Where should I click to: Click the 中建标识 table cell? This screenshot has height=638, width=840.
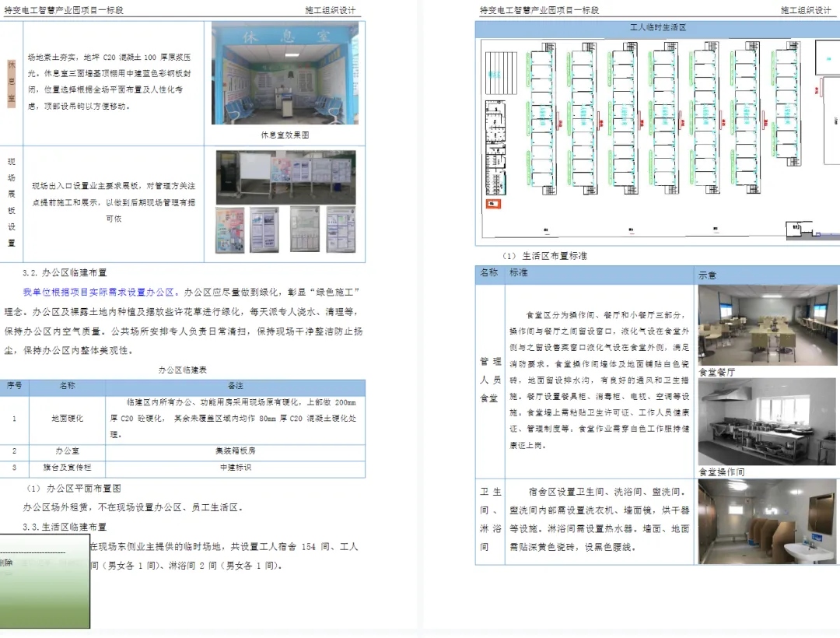coord(235,468)
